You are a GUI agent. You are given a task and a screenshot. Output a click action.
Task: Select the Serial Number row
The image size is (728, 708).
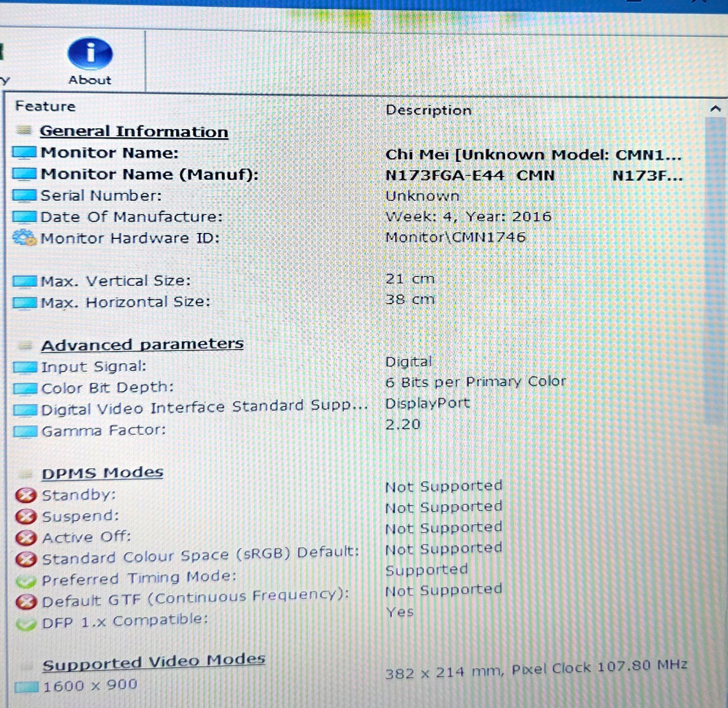point(354,196)
